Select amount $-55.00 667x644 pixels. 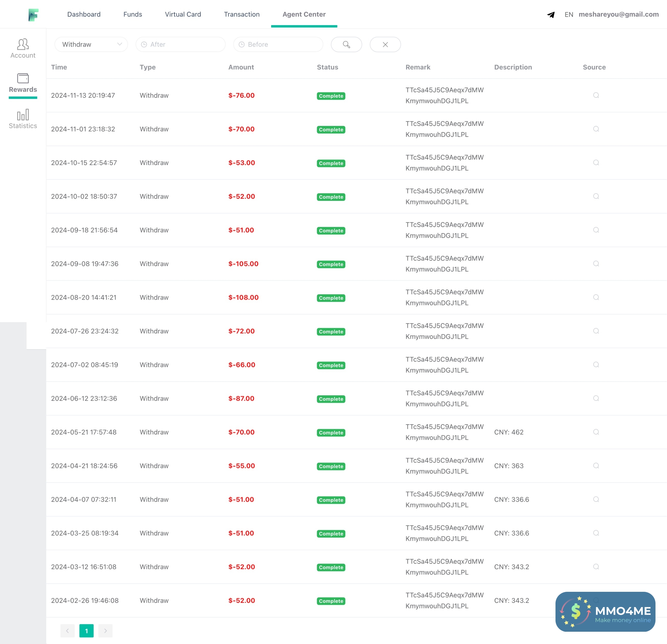click(242, 466)
